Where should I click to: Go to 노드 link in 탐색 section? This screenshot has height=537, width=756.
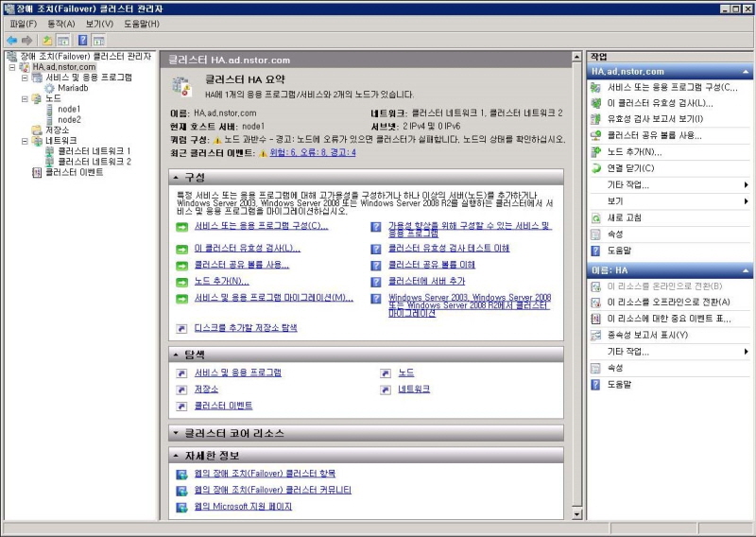pos(406,372)
